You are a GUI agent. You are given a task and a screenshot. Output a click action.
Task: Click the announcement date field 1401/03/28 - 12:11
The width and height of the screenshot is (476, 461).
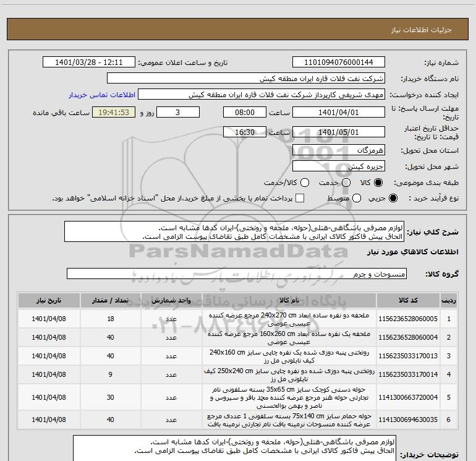click(89, 62)
